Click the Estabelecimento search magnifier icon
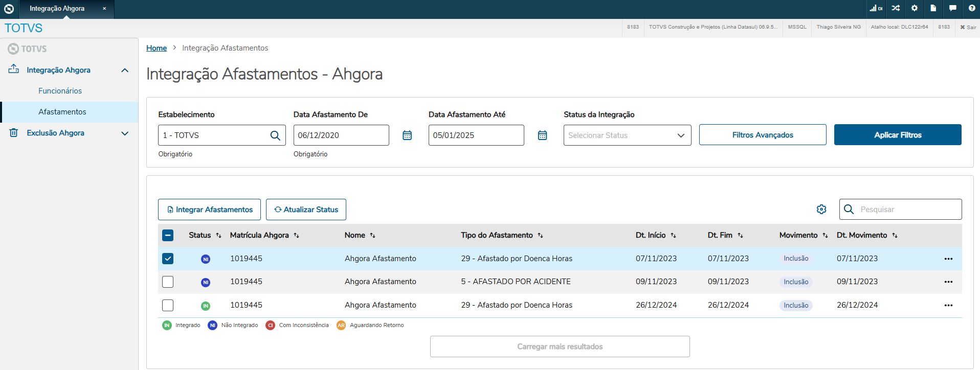980x370 pixels. pos(275,135)
